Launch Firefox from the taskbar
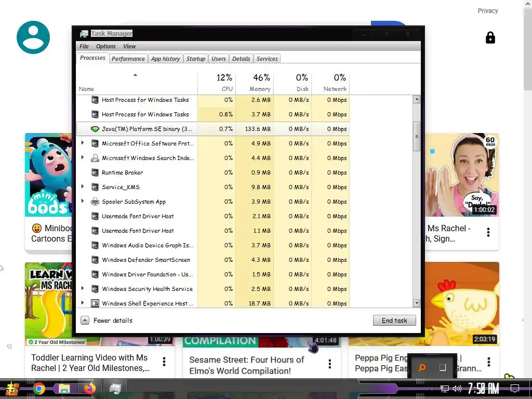Image resolution: width=532 pixels, height=399 pixels. pyautogui.click(x=89, y=389)
